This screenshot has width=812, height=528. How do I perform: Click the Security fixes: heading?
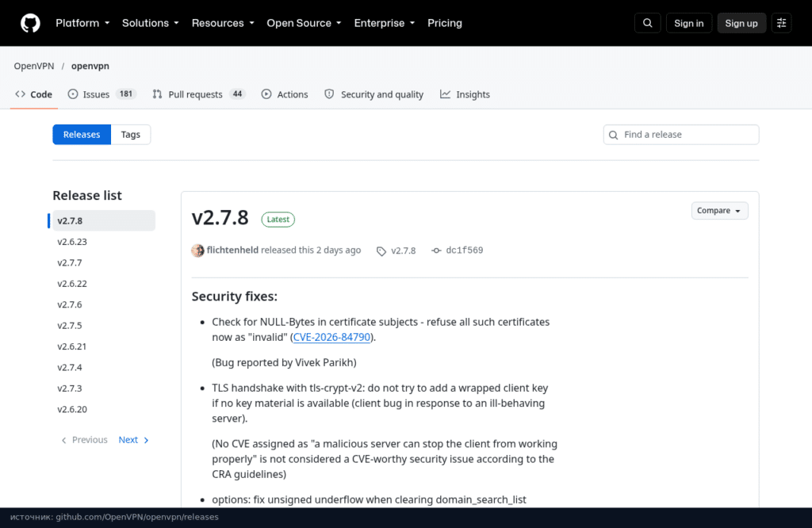[235, 297]
